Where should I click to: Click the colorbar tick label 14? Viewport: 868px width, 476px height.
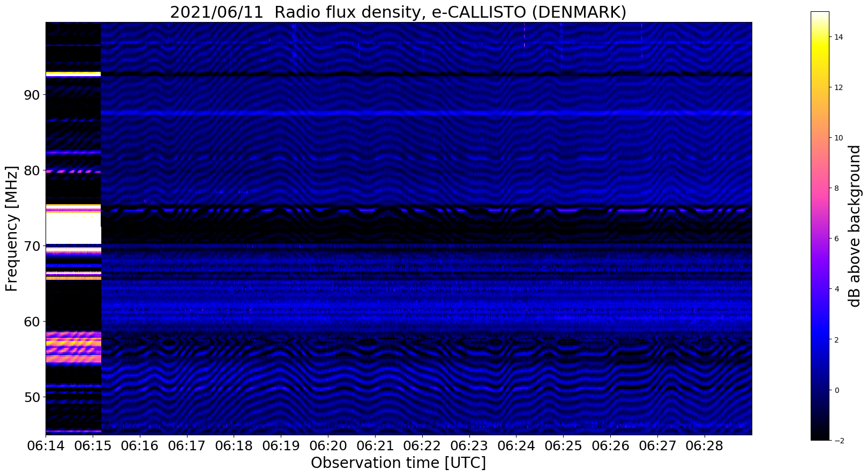point(837,37)
